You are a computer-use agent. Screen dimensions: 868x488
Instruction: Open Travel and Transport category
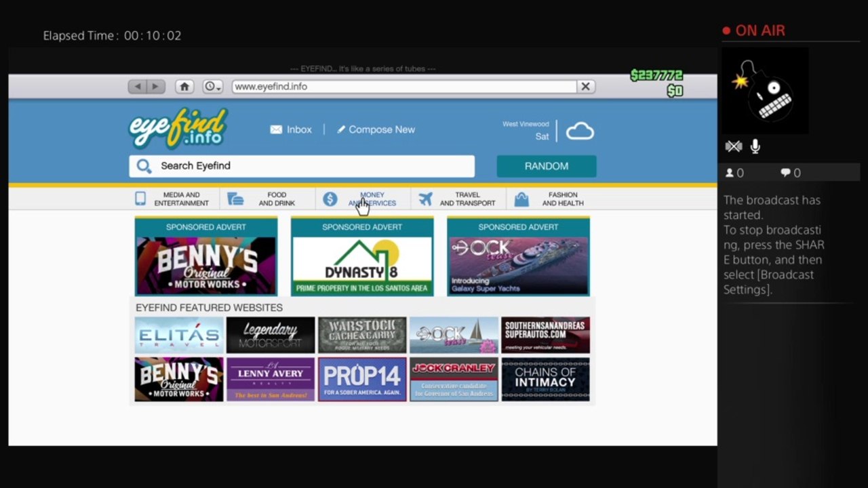tap(458, 199)
